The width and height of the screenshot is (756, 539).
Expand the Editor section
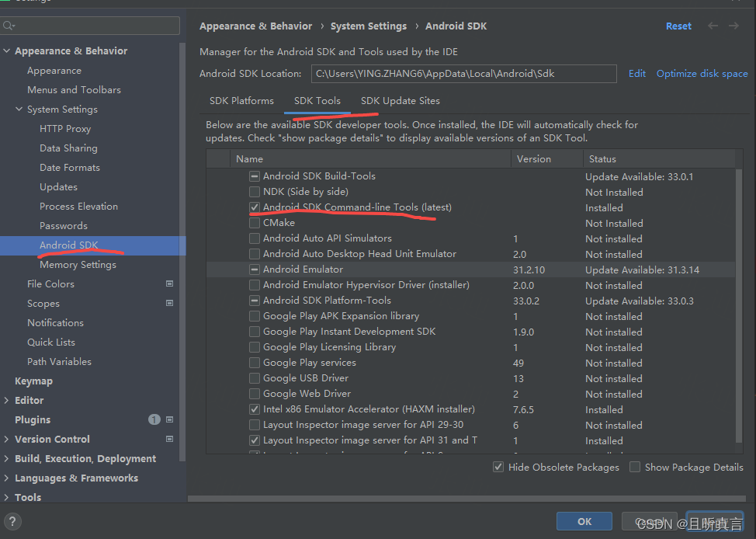pyautogui.click(x=7, y=400)
